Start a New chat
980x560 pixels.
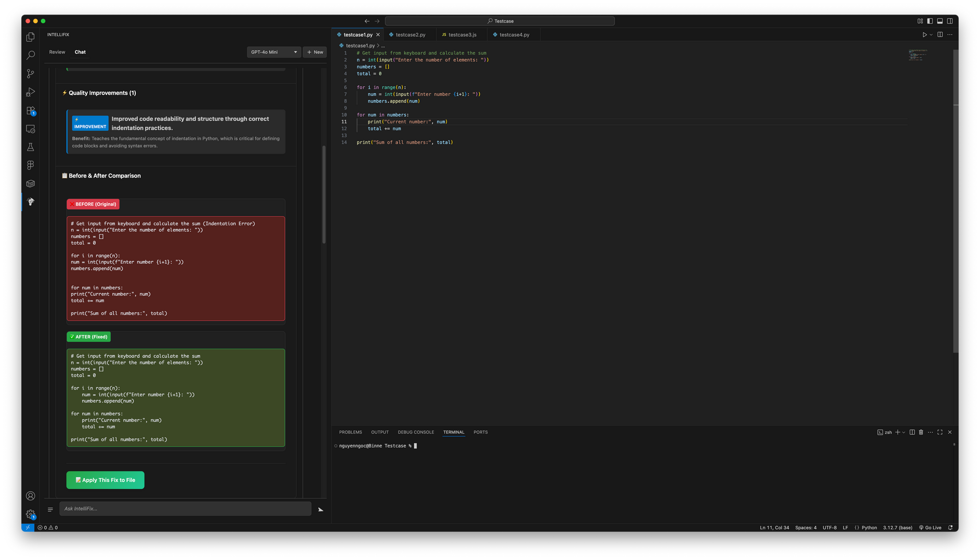pos(315,52)
